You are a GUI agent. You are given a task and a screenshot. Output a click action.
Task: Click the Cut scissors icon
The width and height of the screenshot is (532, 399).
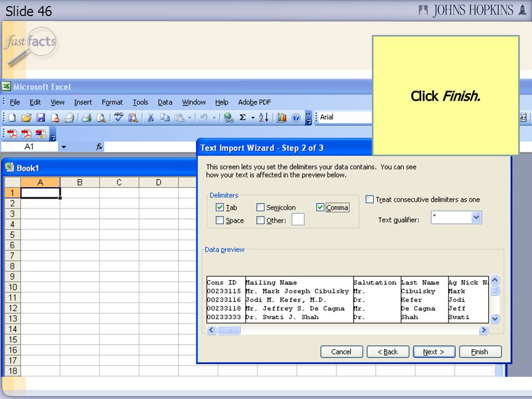point(151,117)
